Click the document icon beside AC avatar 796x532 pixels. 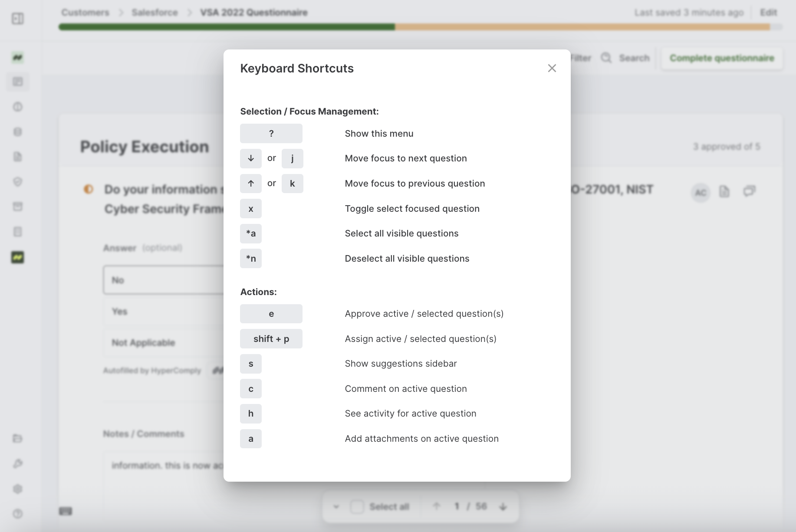(x=724, y=191)
